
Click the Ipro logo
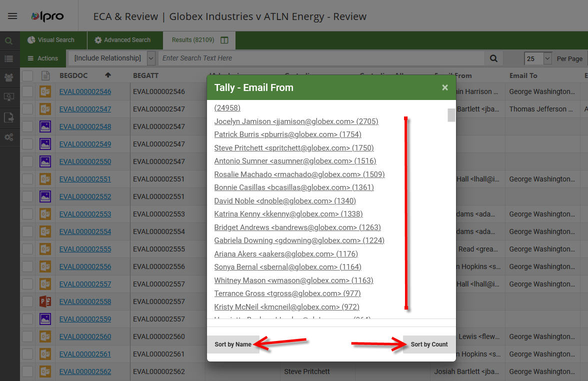point(47,16)
